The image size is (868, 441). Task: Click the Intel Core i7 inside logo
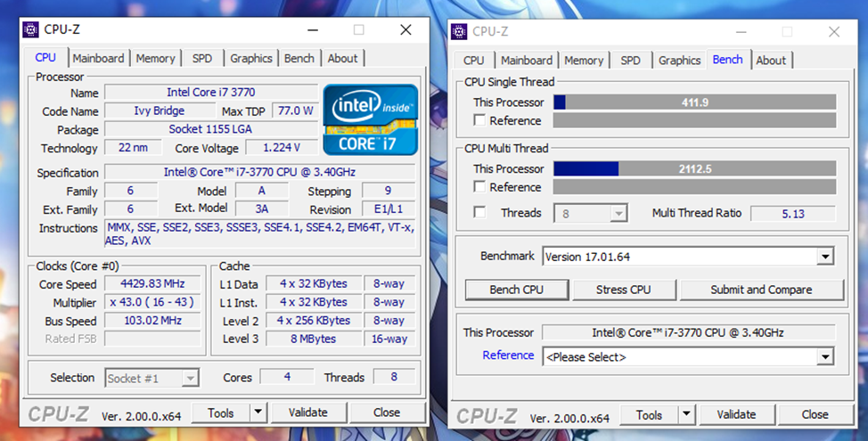pos(371,119)
